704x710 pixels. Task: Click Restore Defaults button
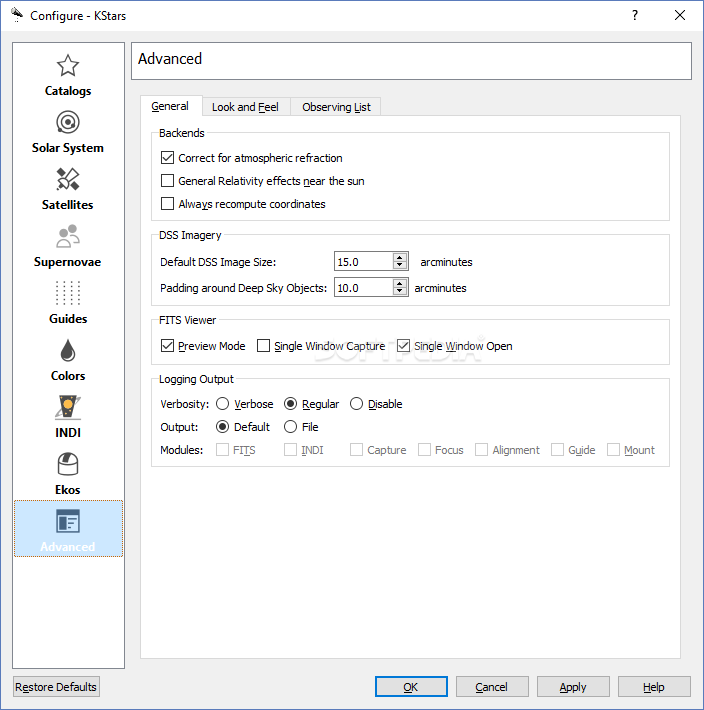(57, 687)
